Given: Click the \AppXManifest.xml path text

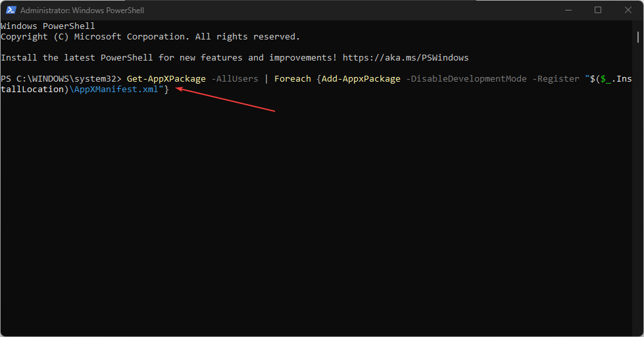Looking at the screenshot, I should point(114,89).
